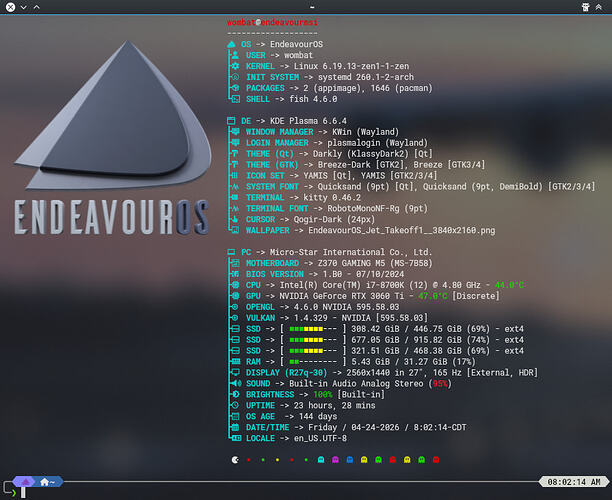Click the OS AGE value '144 days'
Image resolution: width=612 pixels, height=500 pixels.
[318, 416]
